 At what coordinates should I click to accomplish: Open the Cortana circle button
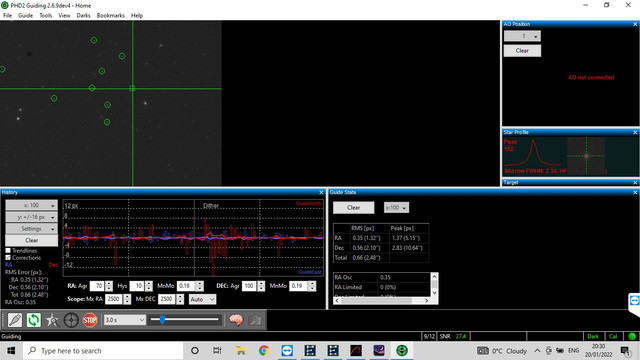click(195, 351)
